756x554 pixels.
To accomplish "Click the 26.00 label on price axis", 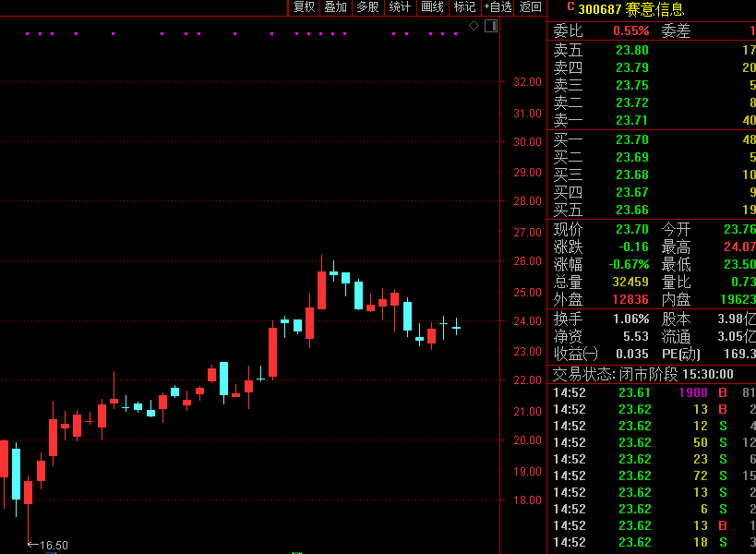I will (x=528, y=261).
